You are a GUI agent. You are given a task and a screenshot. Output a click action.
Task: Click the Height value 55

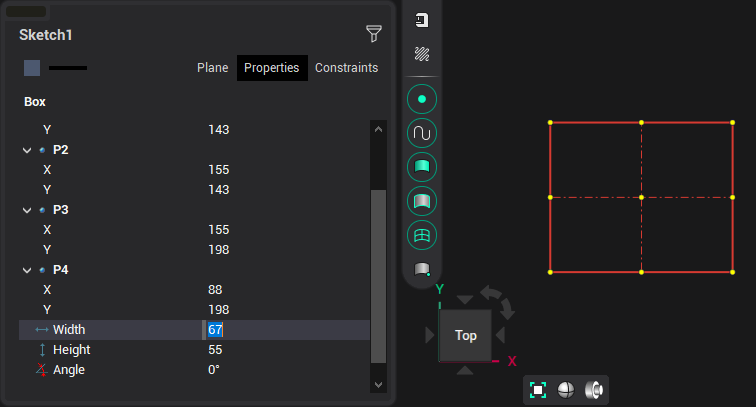(215, 350)
